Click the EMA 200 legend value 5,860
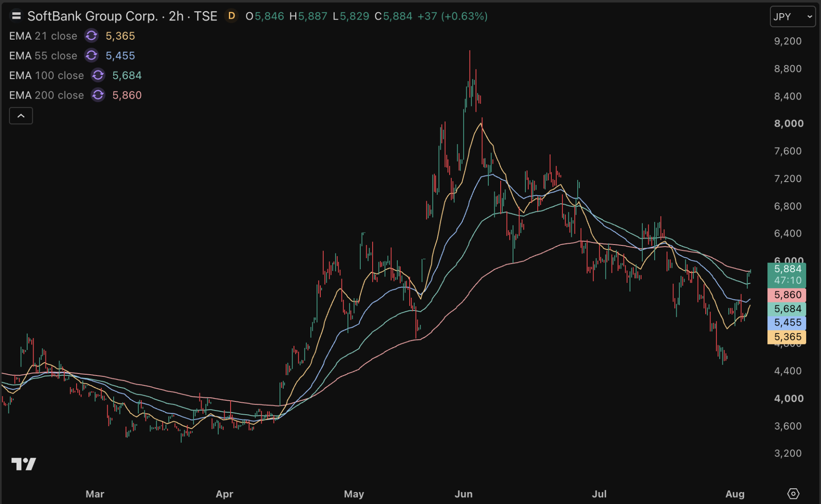821x504 pixels. [127, 95]
